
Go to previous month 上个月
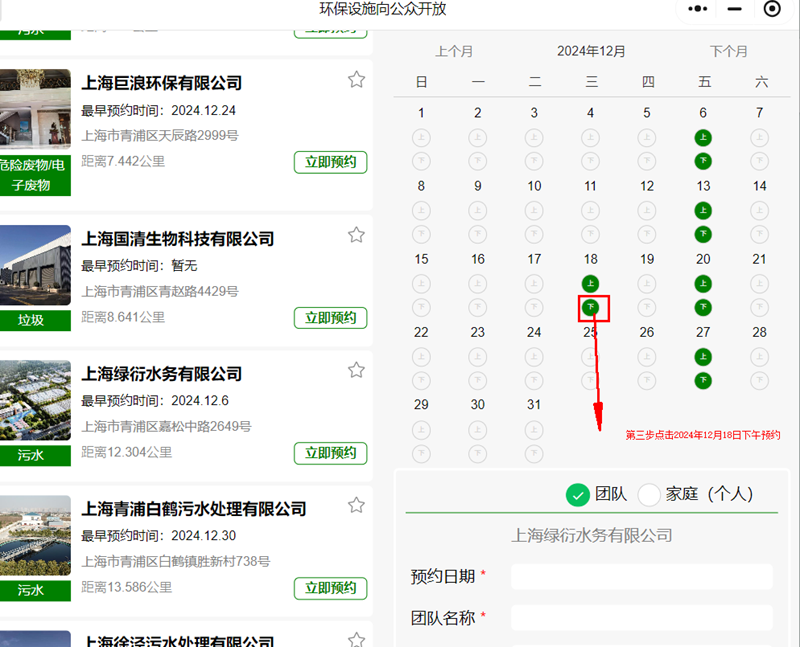tap(454, 52)
